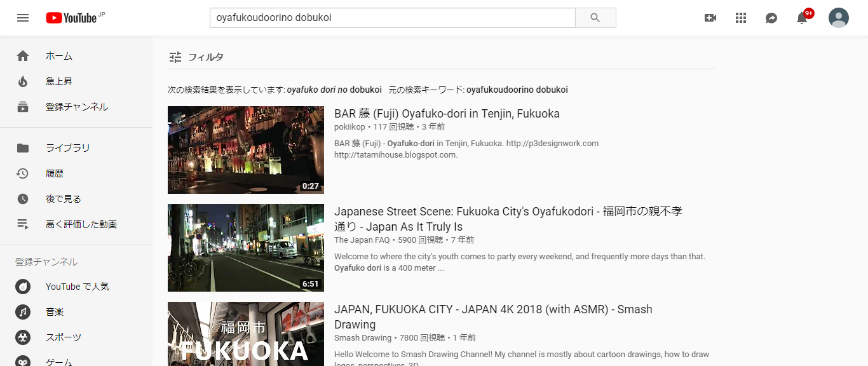Click the ホーム home icon
The height and width of the screenshot is (366, 868).
[23, 56]
